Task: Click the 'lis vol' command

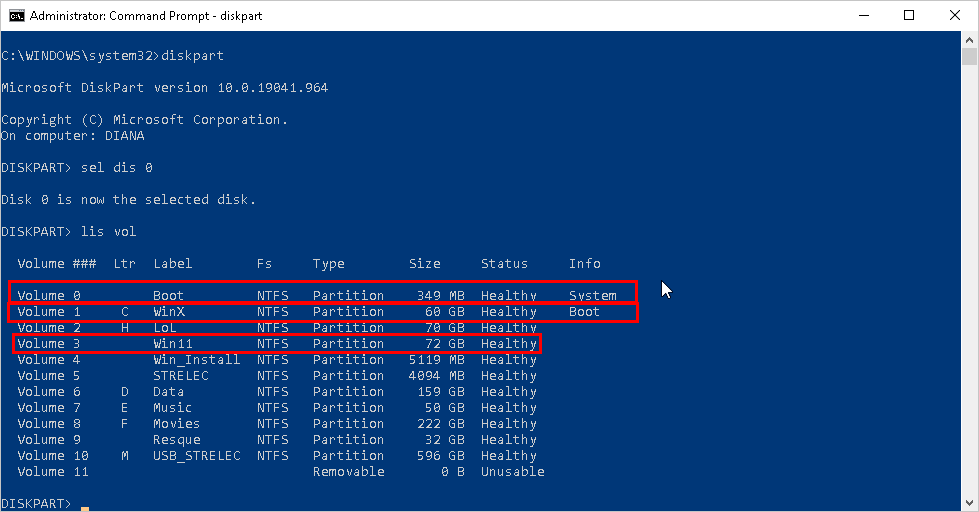Action: click(109, 232)
